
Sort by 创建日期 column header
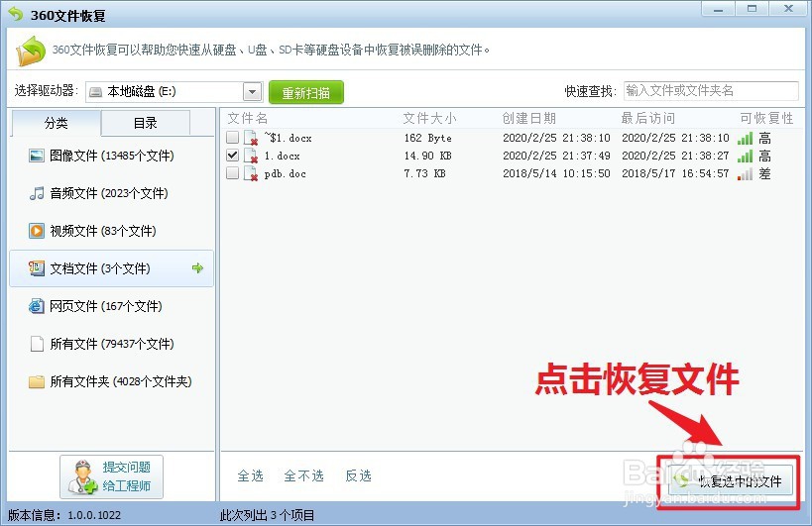[528, 119]
